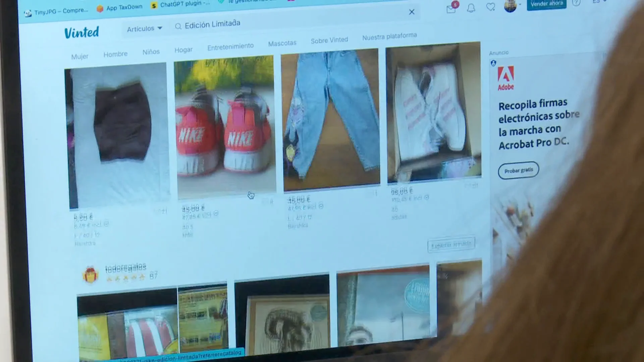Screen dimensions: 644x362
Task: Click the Explorar armario button
Action: [451, 244]
